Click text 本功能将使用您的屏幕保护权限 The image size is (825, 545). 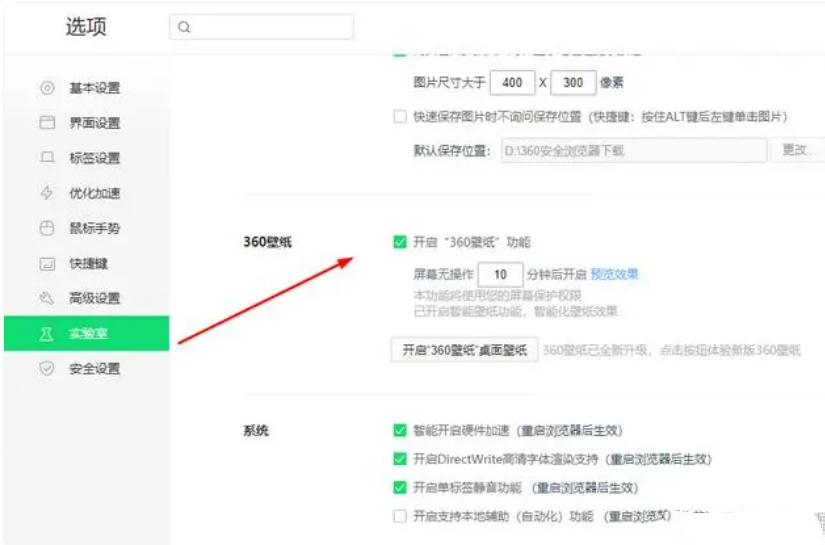[497, 295]
